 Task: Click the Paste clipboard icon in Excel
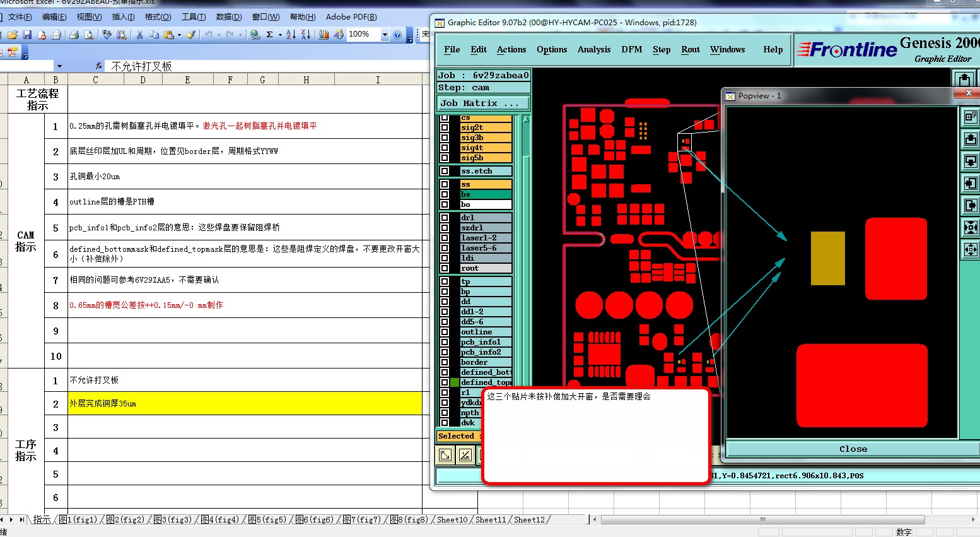[168, 35]
